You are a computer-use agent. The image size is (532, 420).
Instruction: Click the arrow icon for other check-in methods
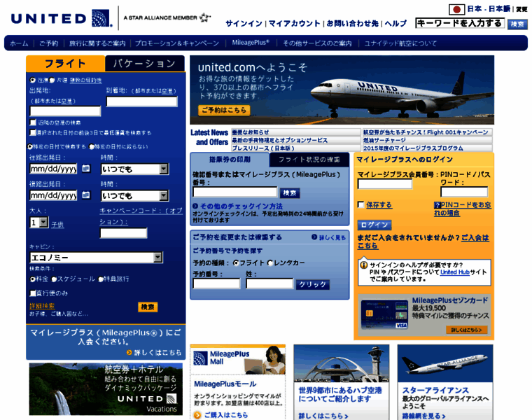tap(195, 206)
